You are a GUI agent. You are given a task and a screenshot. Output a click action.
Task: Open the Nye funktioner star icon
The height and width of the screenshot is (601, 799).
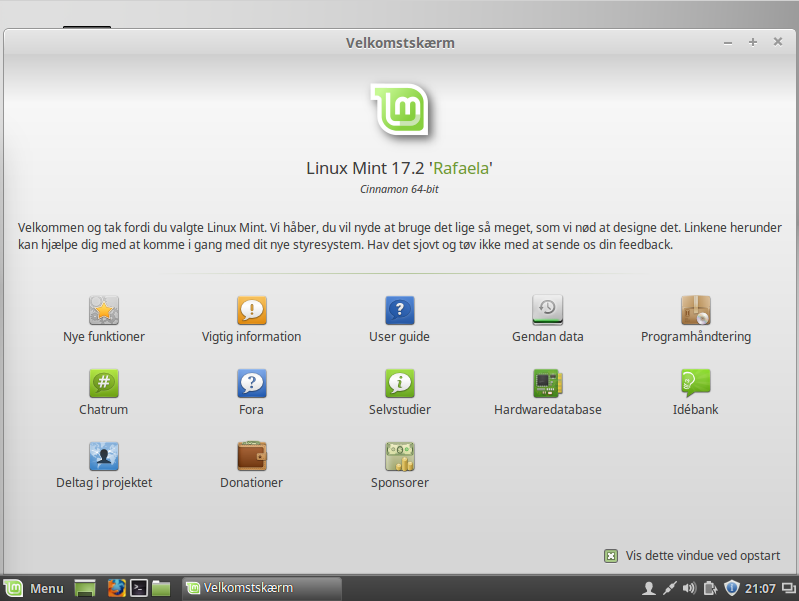[x=104, y=310]
